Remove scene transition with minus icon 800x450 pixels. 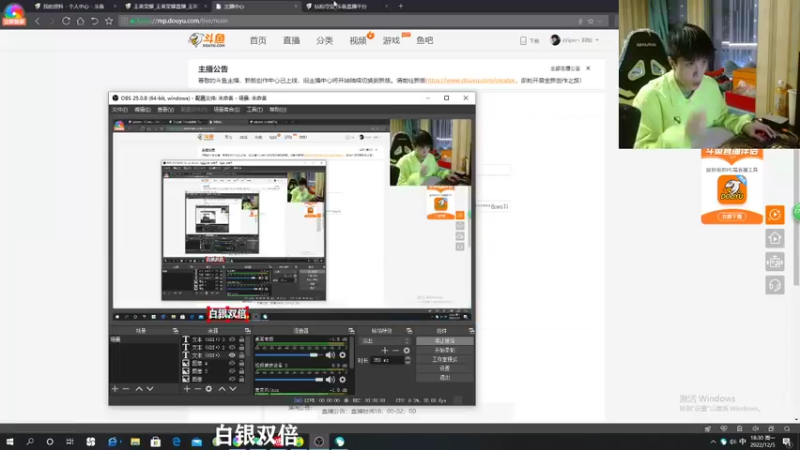coord(395,351)
